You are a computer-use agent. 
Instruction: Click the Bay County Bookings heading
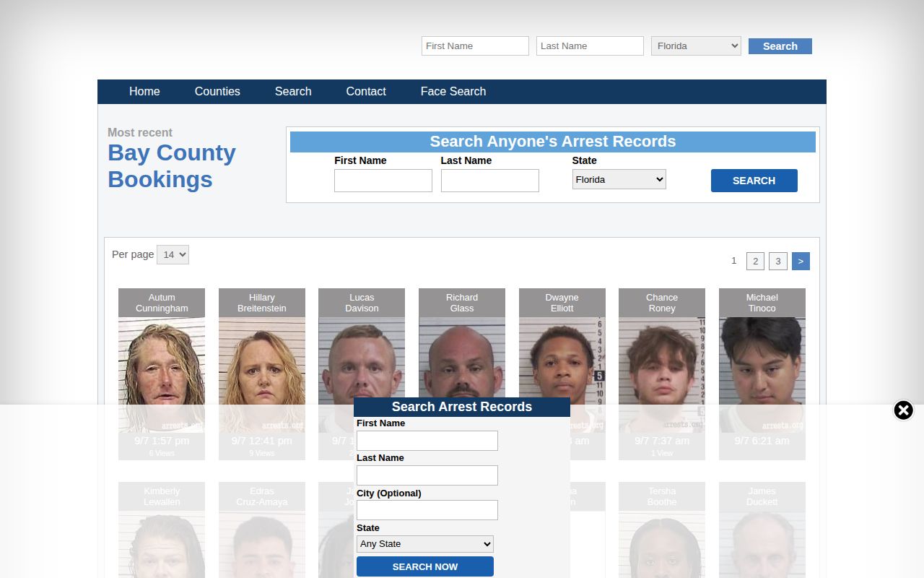[172, 166]
